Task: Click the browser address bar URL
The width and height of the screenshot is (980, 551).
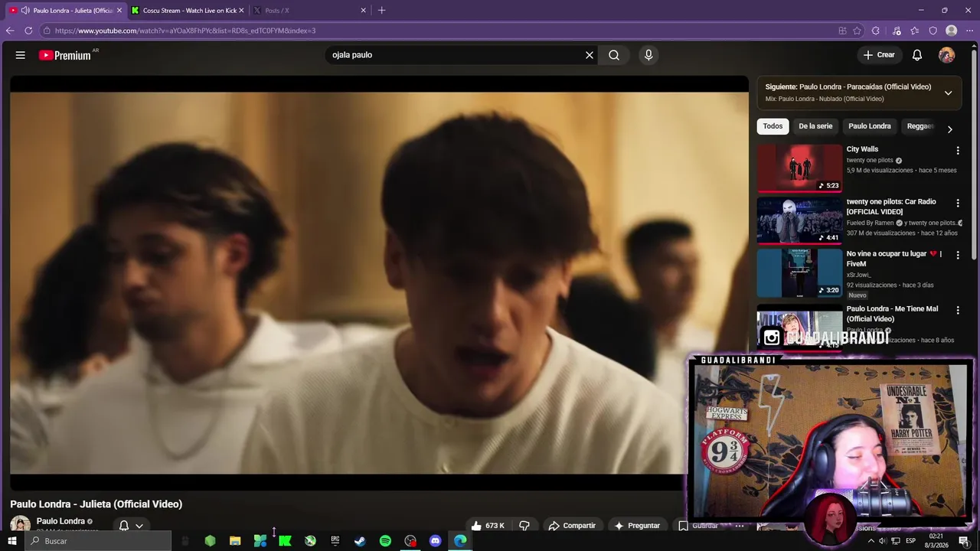Action: tap(185, 31)
